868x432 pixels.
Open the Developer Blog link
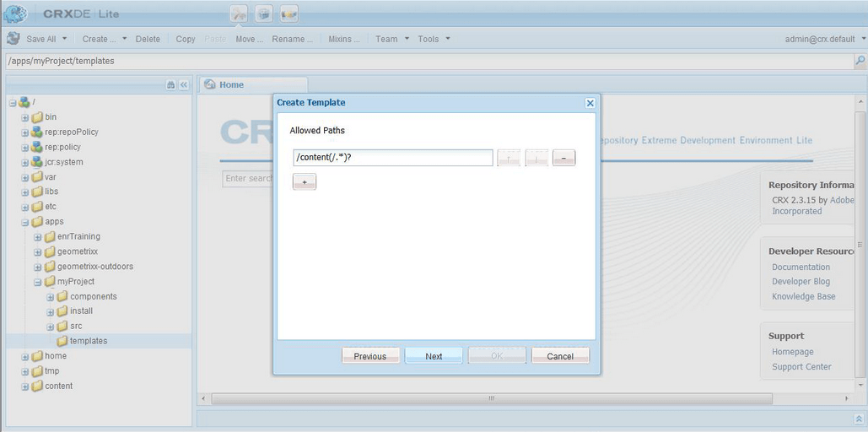[x=801, y=281]
